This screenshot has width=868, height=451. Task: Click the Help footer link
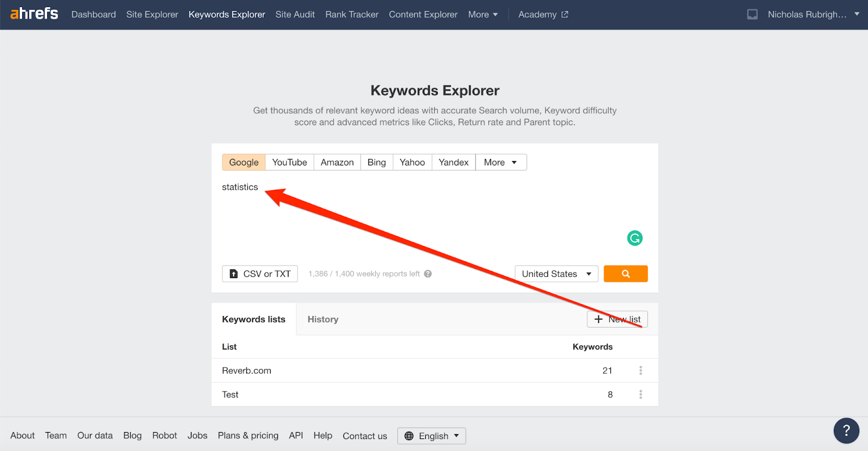point(323,435)
